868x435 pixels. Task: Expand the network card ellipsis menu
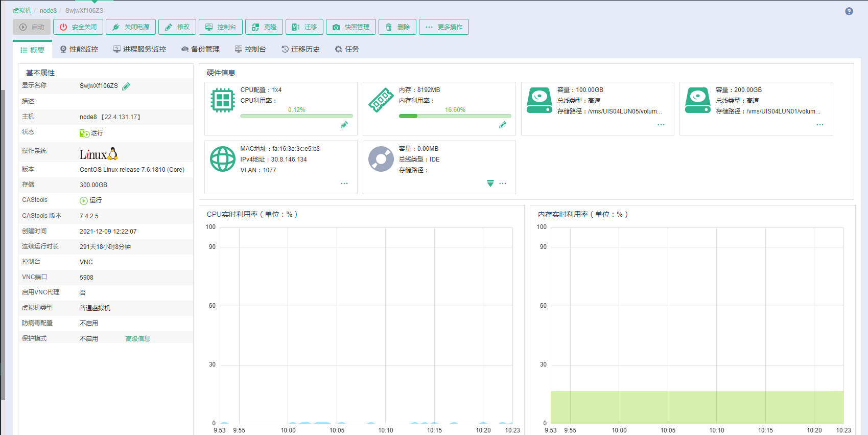(x=344, y=184)
